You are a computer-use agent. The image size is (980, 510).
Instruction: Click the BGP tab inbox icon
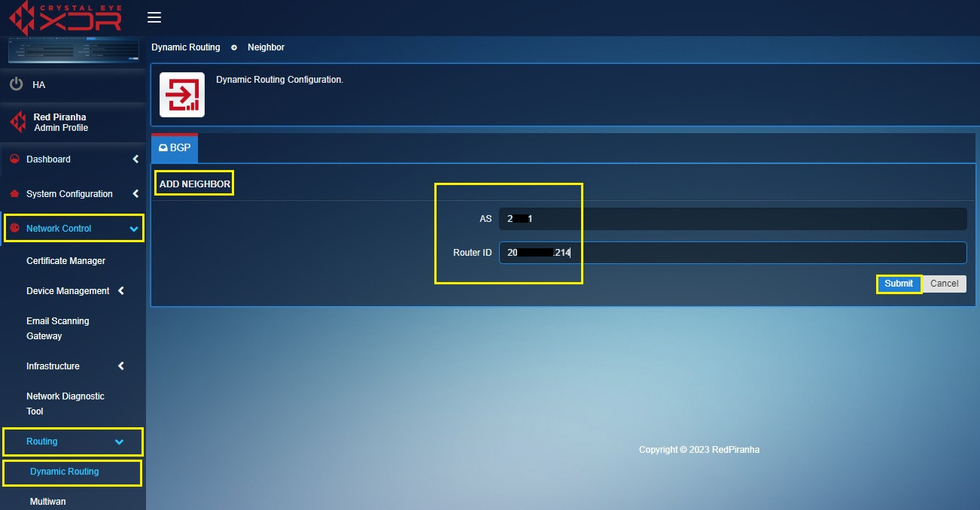tap(163, 148)
